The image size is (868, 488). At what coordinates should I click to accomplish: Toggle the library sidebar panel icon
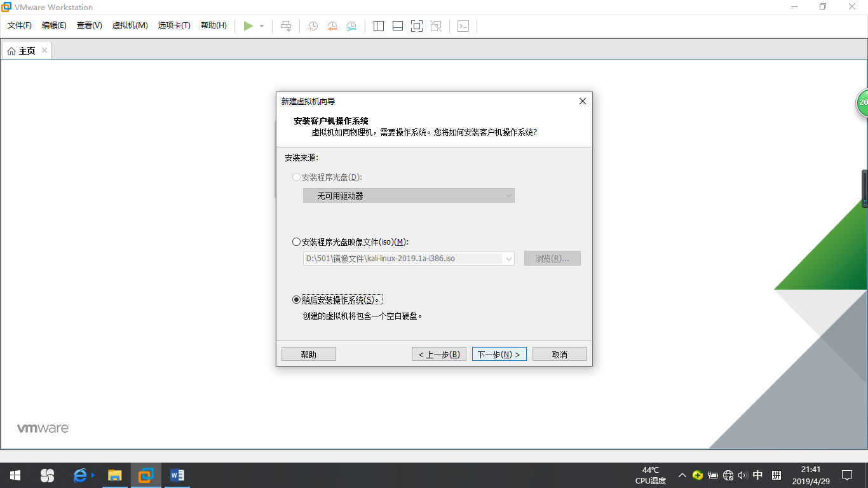pos(379,26)
